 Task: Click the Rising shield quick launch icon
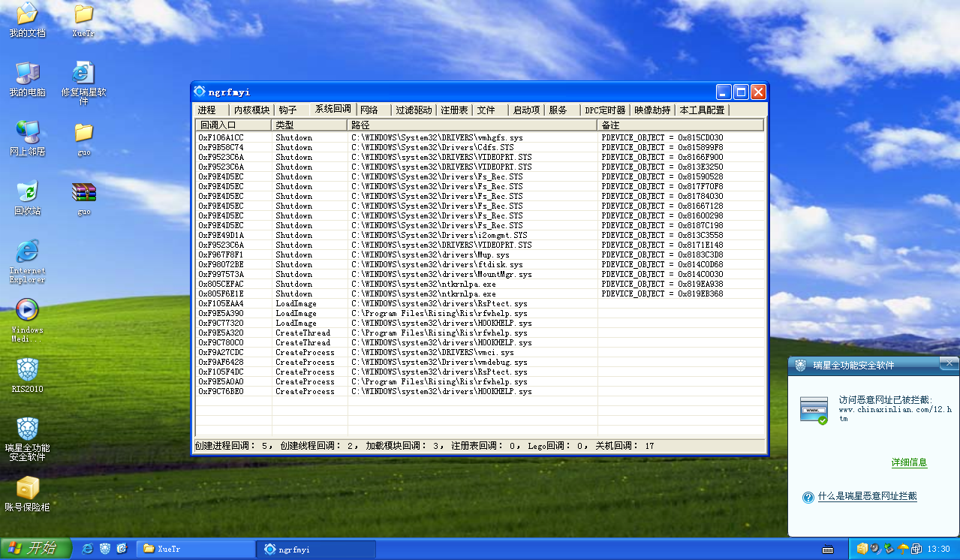pyautogui.click(x=105, y=549)
